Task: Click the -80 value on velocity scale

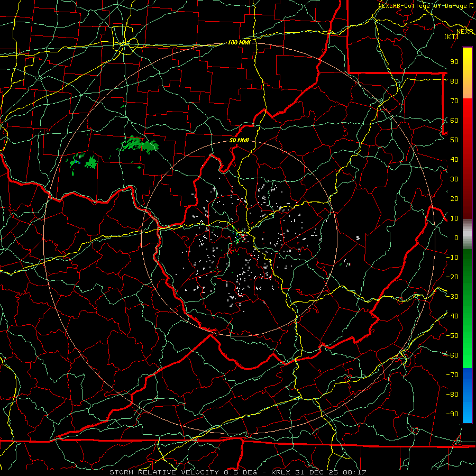Action: click(x=452, y=395)
